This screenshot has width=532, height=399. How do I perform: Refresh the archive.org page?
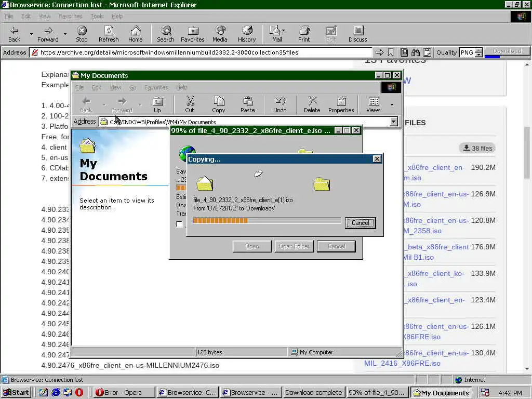coord(109,34)
